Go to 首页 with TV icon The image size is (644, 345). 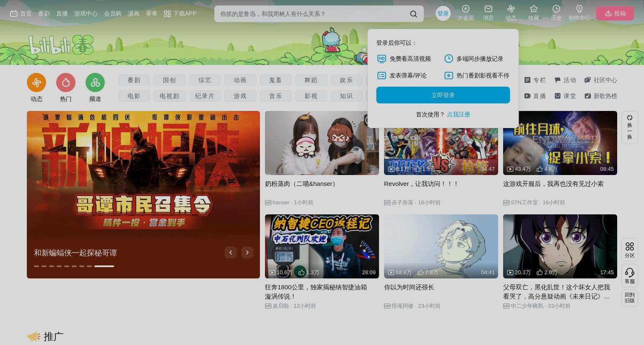click(21, 13)
